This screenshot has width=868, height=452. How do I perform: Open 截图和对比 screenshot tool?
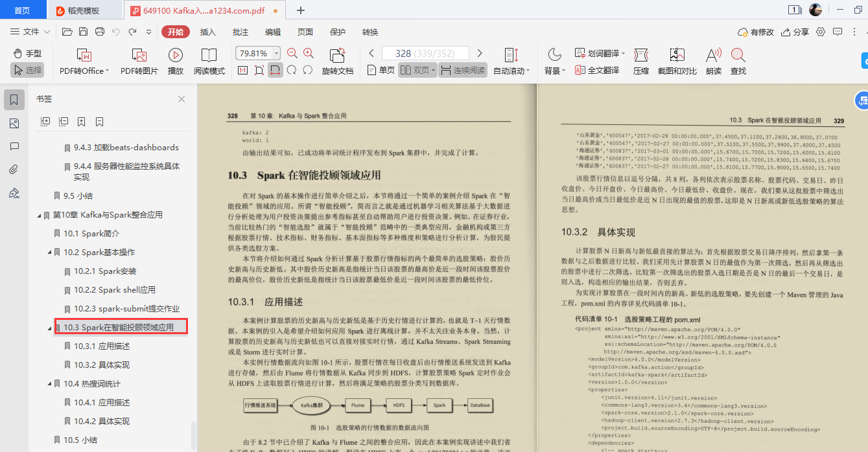[x=676, y=62]
